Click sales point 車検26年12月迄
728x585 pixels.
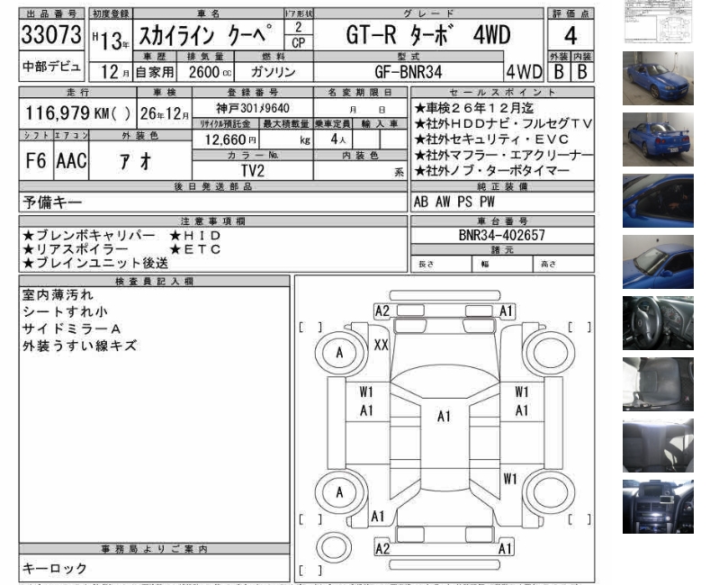tap(474, 108)
